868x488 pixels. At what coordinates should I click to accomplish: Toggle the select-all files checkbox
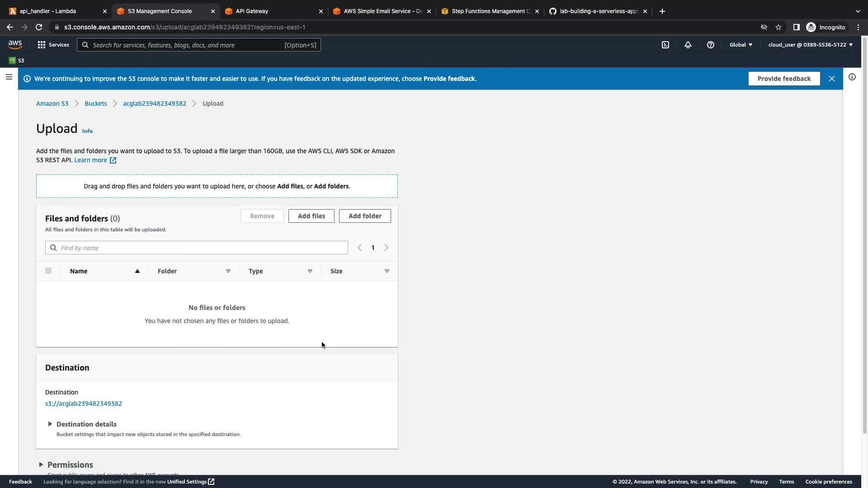(x=48, y=271)
